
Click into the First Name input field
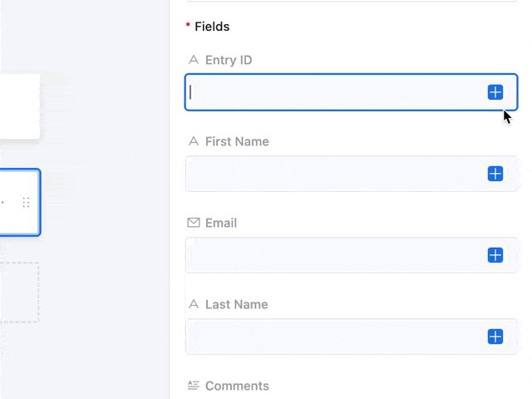(x=332, y=174)
